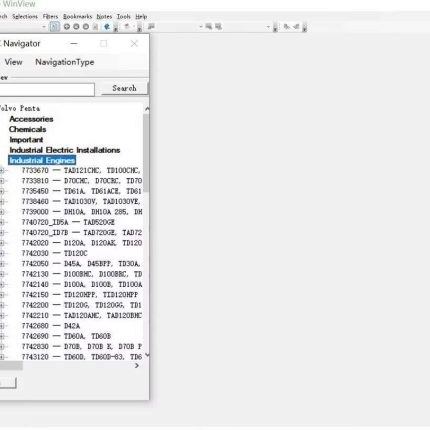The height and width of the screenshot is (430, 430).
Task: Expand the 7733810 D70CHC entry
Action: (x=2, y=181)
